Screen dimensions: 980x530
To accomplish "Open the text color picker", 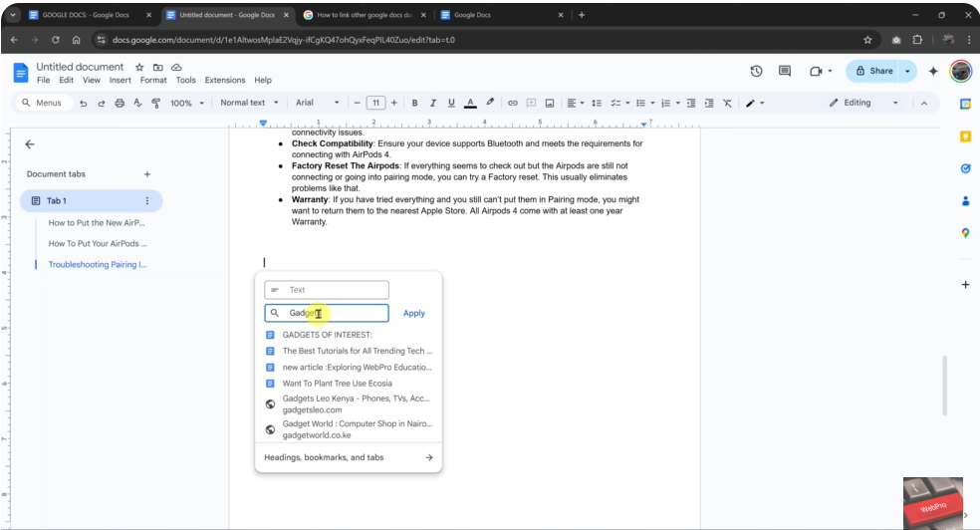I will tap(471, 104).
